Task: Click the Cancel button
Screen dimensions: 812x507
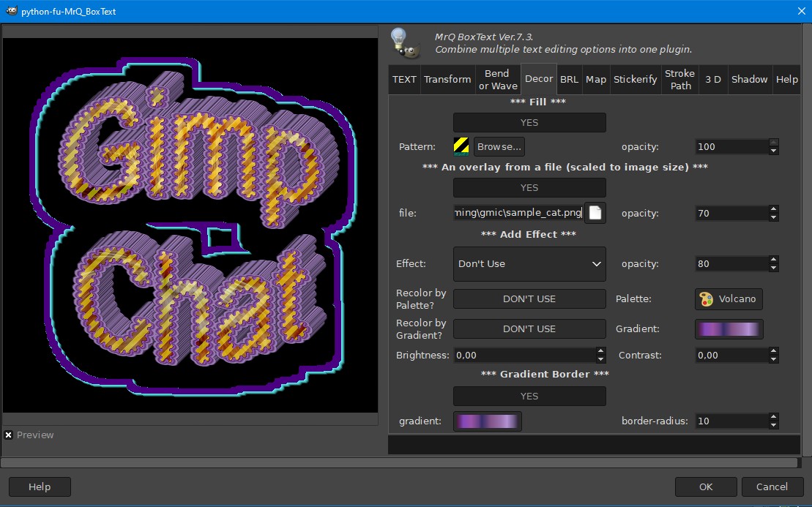Action: coord(772,487)
